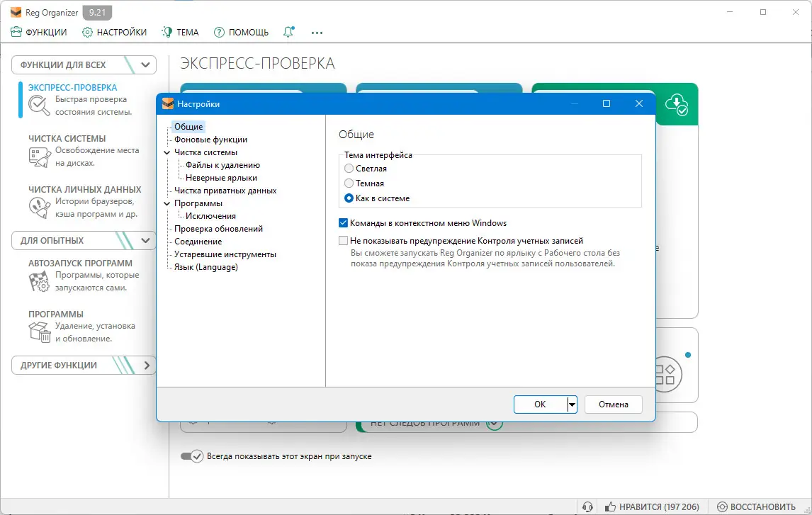Viewport: 812px width, 515px height.
Task: Check the UAC warning suppression checkbox
Action: pyautogui.click(x=344, y=241)
